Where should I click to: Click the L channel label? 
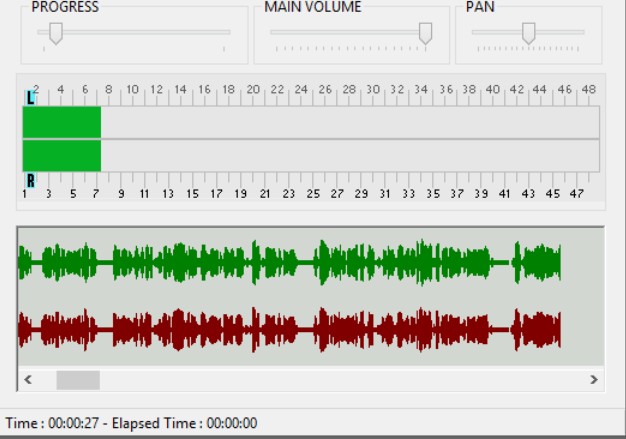tap(30, 98)
